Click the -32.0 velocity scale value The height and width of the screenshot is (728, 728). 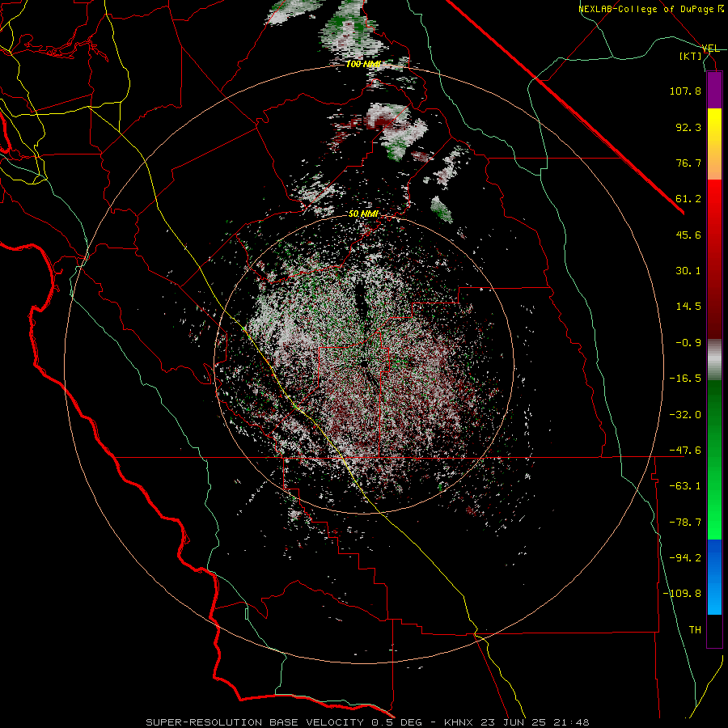coord(685,415)
